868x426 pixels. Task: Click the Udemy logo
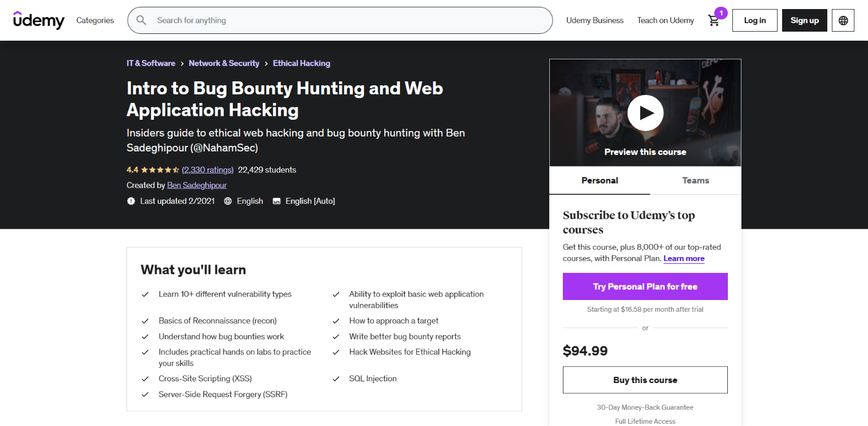pyautogui.click(x=38, y=20)
